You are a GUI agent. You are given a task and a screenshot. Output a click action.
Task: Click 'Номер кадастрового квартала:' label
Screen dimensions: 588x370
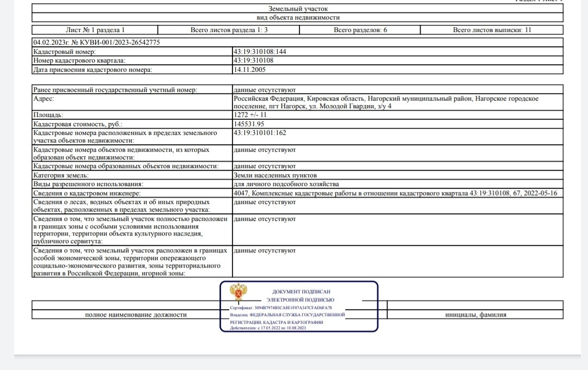click(x=79, y=61)
